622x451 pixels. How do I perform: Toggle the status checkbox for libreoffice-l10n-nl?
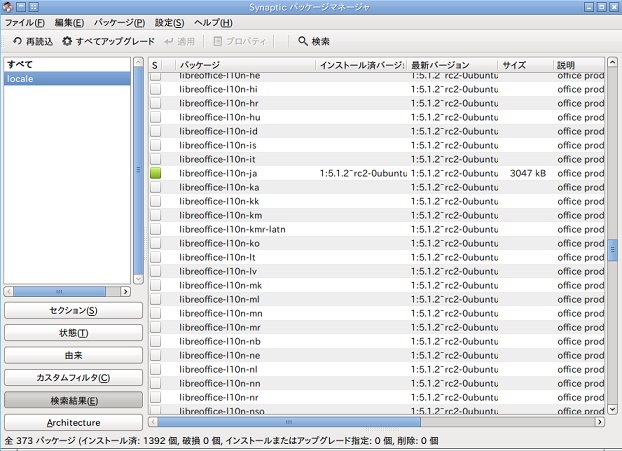(x=156, y=369)
